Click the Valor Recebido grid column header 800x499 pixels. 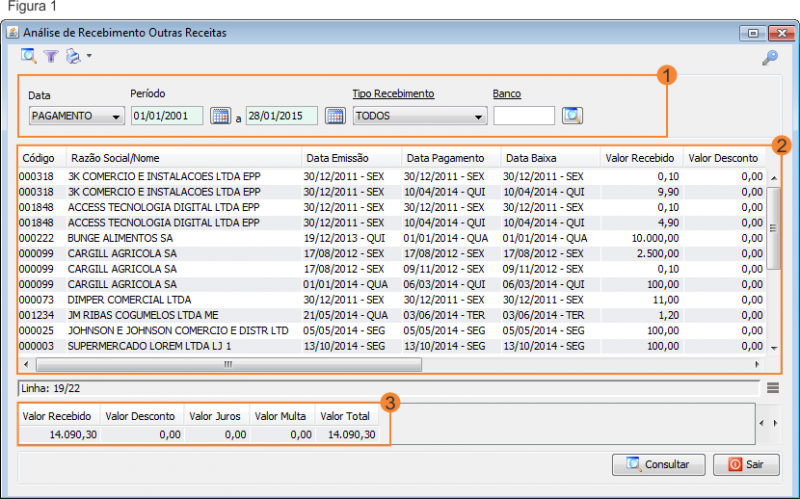[641, 158]
